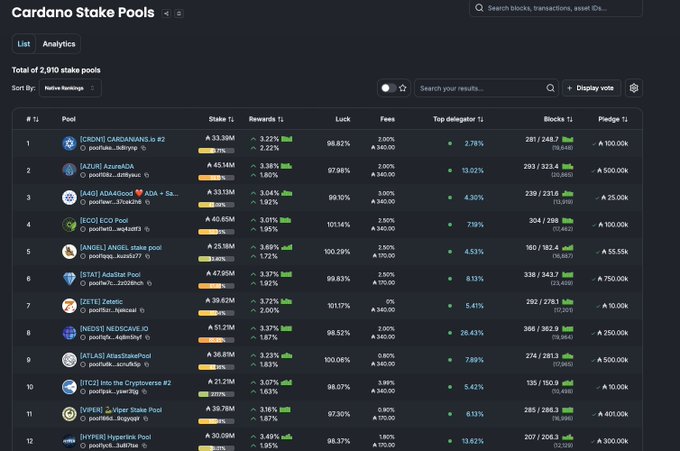
Task: Sort table by Blocks column
Action: [558, 119]
